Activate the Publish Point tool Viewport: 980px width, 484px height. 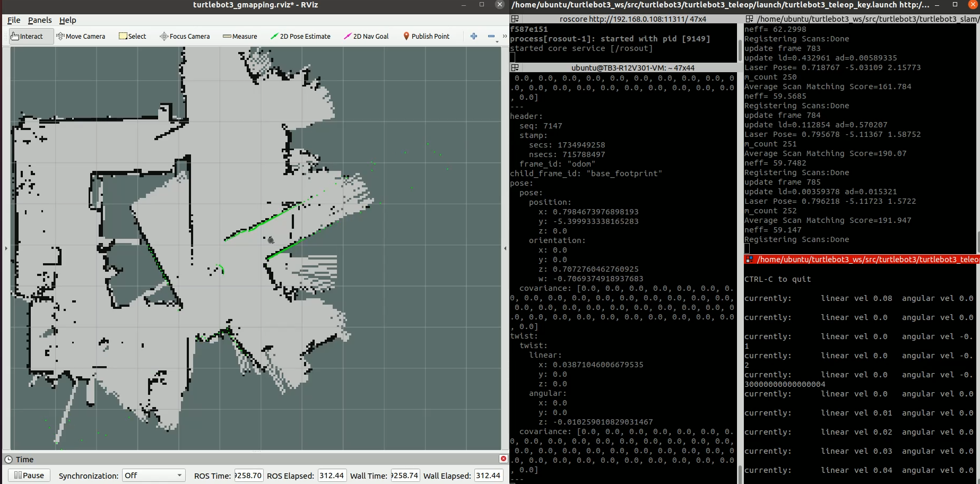tap(426, 36)
